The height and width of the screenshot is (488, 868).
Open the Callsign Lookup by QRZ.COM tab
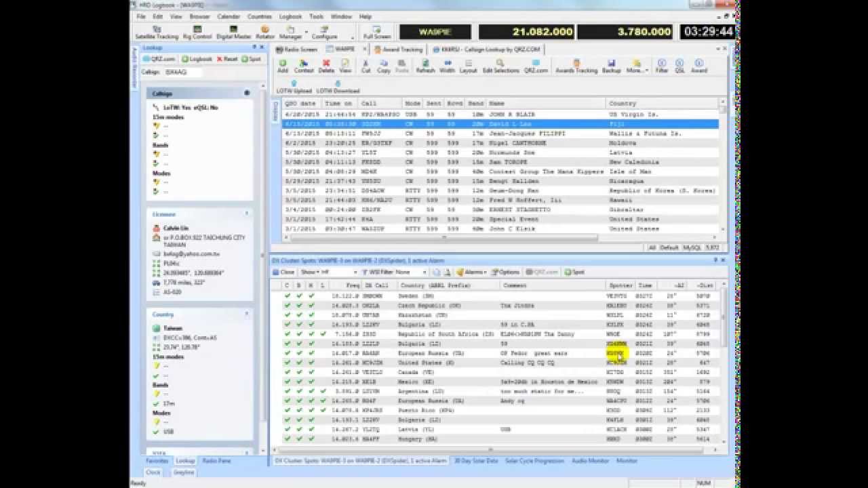(487, 49)
